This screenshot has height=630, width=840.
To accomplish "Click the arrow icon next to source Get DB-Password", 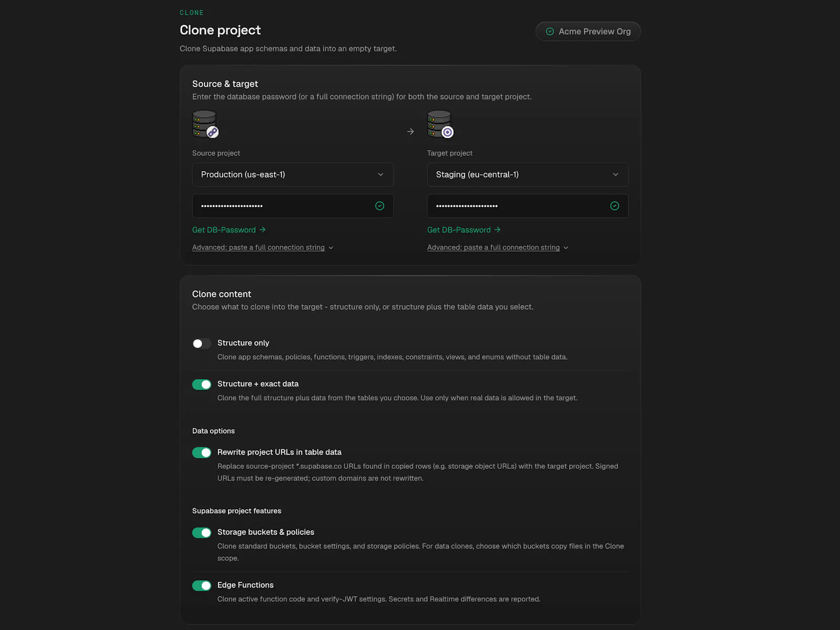I will click(262, 230).
